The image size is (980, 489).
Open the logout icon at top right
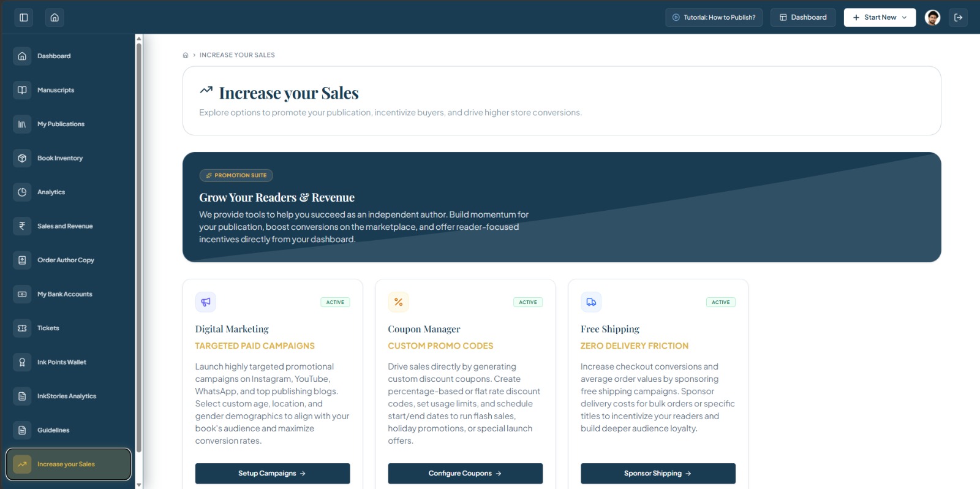pos(959,17)
